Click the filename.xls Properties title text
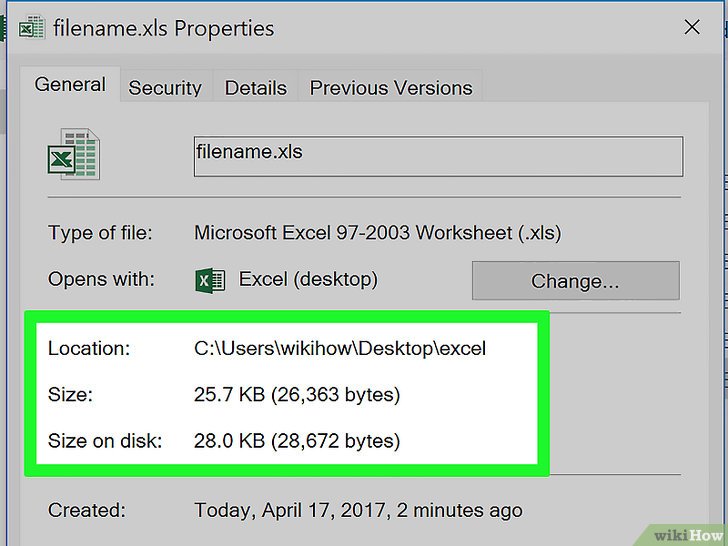This screenshot has height=546, width=728. click(163, 28)
